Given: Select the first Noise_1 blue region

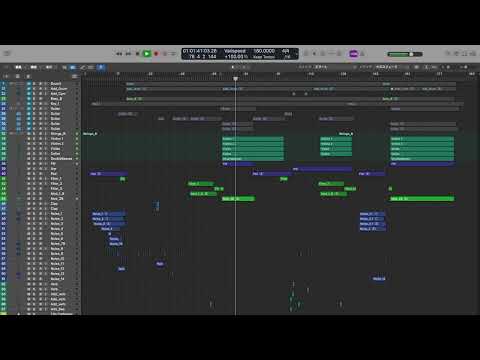Looking at the screenshot, I should tap(108, 214).
